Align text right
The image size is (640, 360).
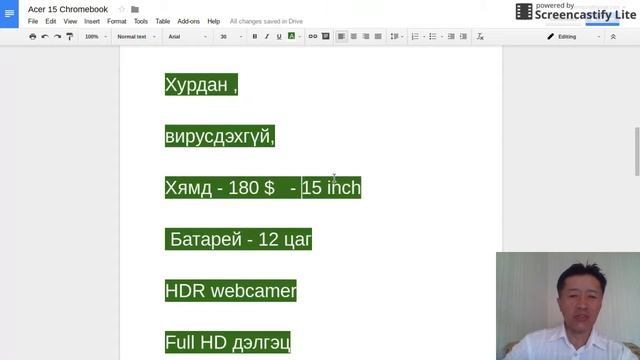click(x=366, y=37)
